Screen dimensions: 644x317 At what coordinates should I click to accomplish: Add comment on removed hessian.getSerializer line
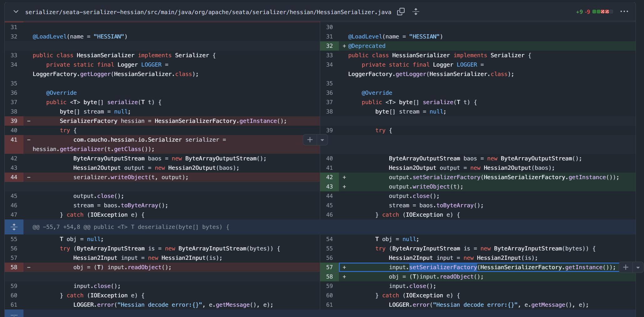tap(310, 140)
